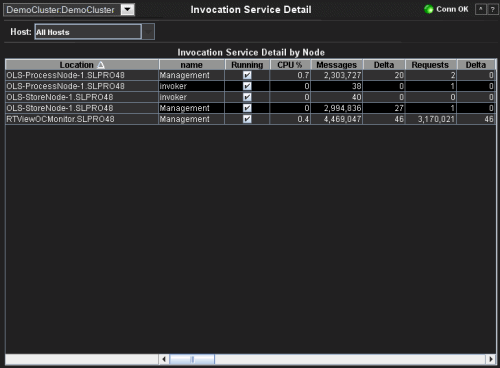Click the green Conn OK status indicator
500x368 pixels.
tap(428, 9)
